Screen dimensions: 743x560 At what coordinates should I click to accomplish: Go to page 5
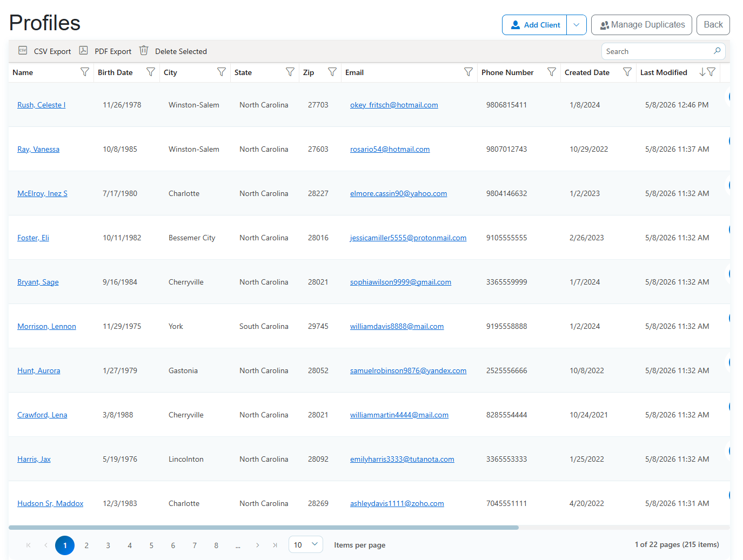click(151, 545)
